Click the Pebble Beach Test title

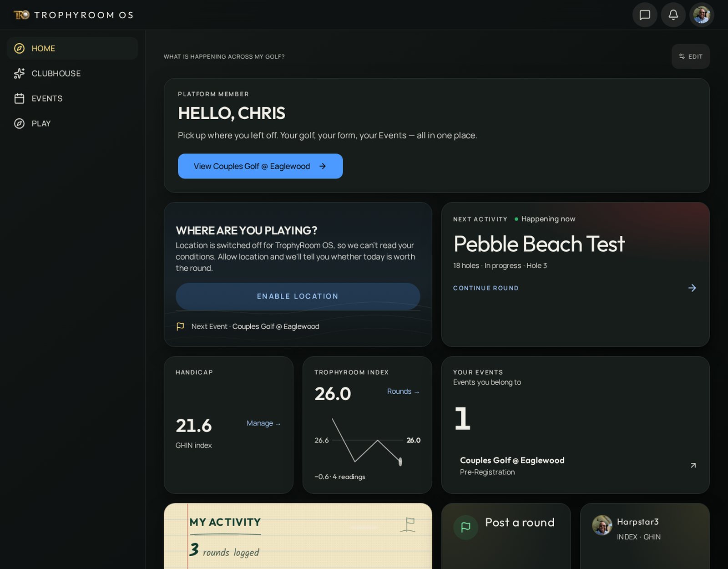(x=539, y=244)
